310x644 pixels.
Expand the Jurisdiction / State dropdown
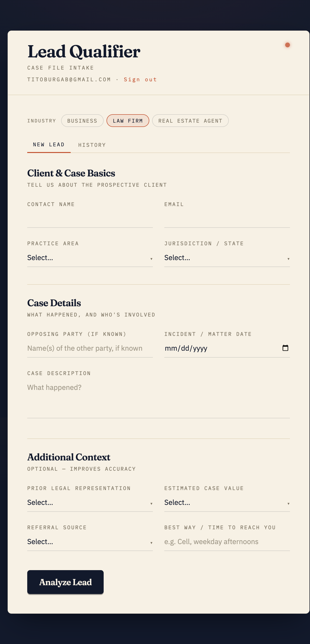pos(227,258)
